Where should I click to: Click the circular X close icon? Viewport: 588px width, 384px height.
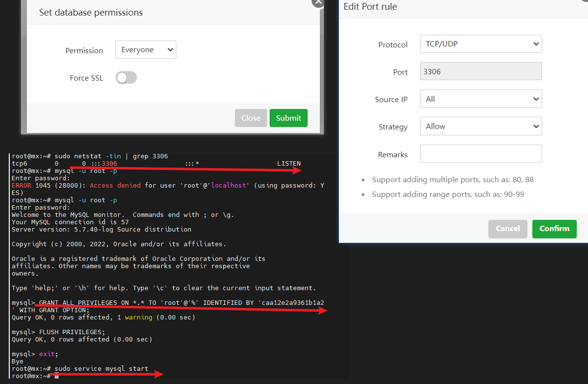(317, 3)
